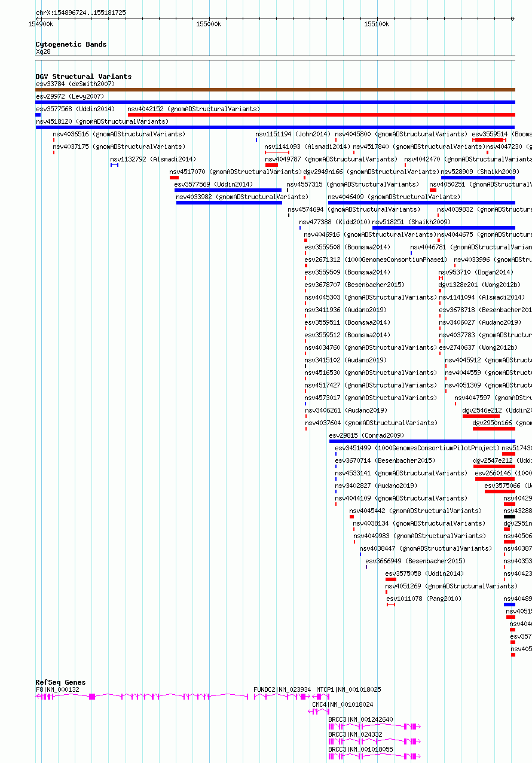Select FUNDC2|NM_023934 gene
This screenshot has width=532, height=763.
[x=282, y=690]
